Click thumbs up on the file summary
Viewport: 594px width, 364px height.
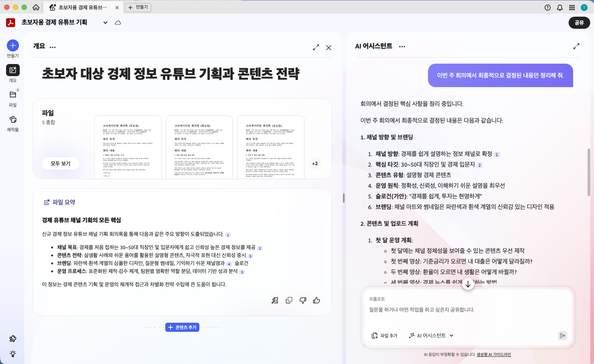point(317,300)
